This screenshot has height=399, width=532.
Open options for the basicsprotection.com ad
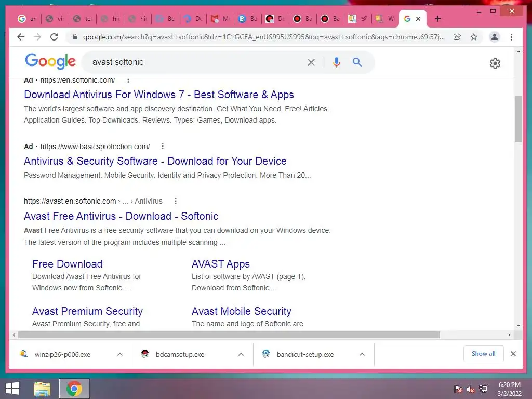[163, 146]
